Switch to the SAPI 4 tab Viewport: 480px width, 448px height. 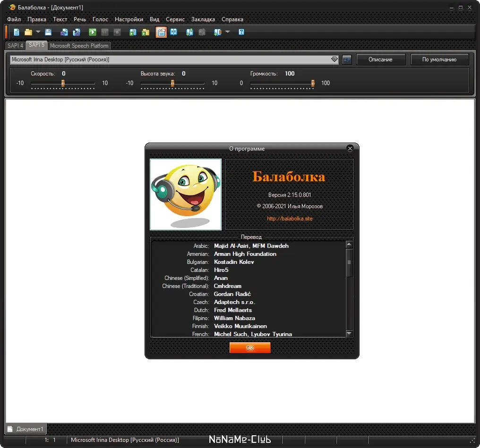point(15,46)
